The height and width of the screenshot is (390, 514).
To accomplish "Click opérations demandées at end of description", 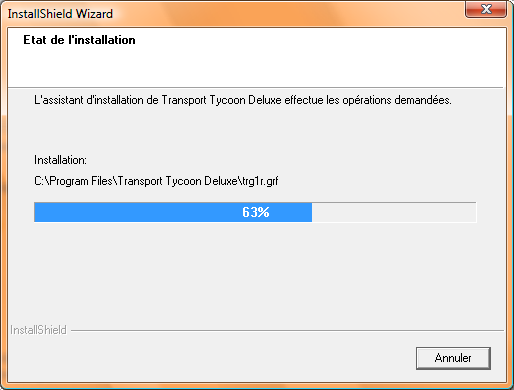I will point(397,100).
